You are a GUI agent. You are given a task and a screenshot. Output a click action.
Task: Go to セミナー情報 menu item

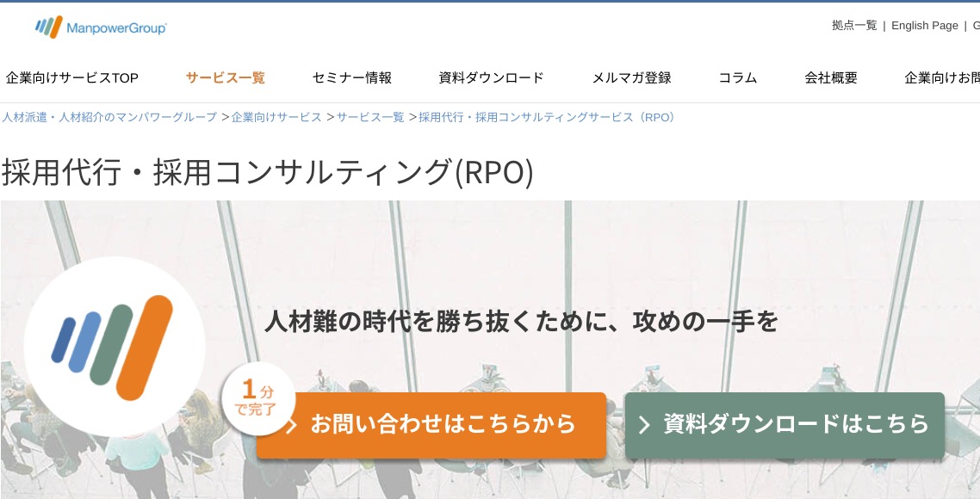coord(352,78)
